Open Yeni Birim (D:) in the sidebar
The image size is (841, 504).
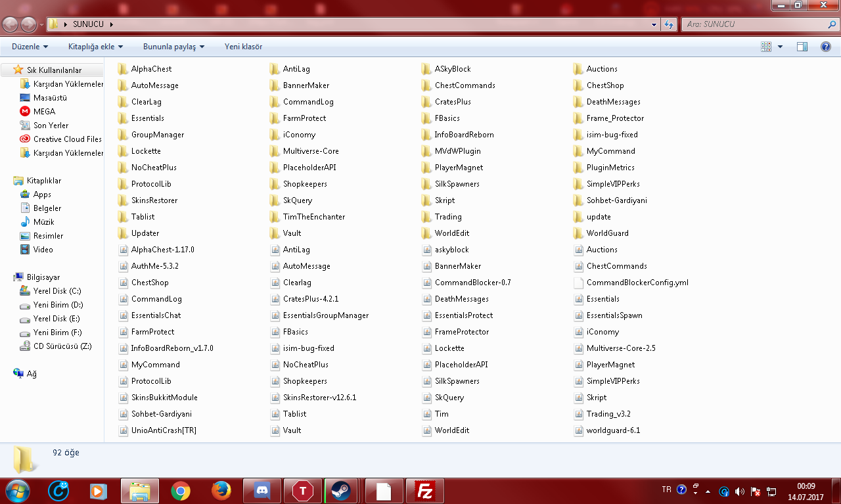tap(58, 305)
